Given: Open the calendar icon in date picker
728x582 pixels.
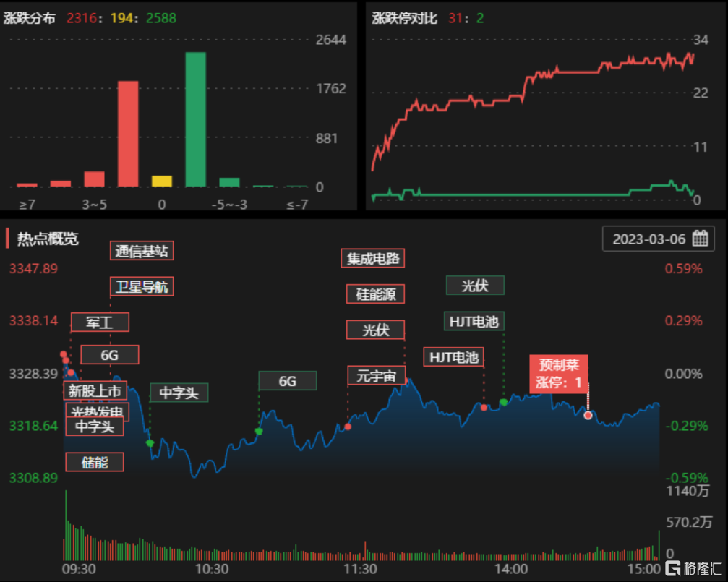Looking at the screenshot, I should [x=699, y=239].
